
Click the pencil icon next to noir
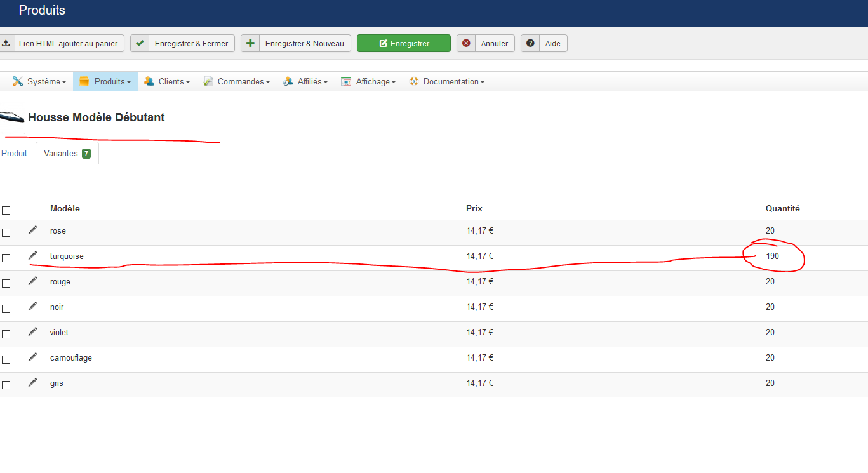tap(33, 307)
